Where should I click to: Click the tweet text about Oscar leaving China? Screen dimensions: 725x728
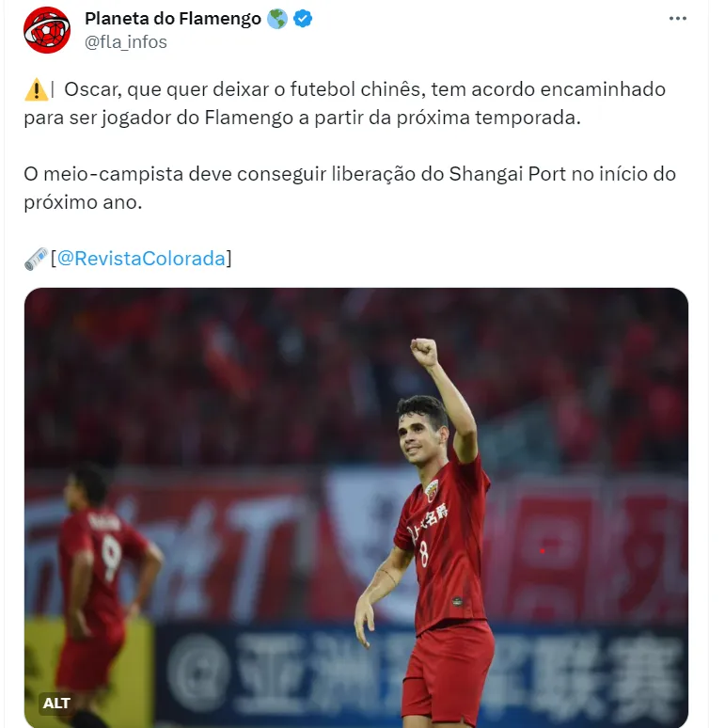click(x=345, y=103)
